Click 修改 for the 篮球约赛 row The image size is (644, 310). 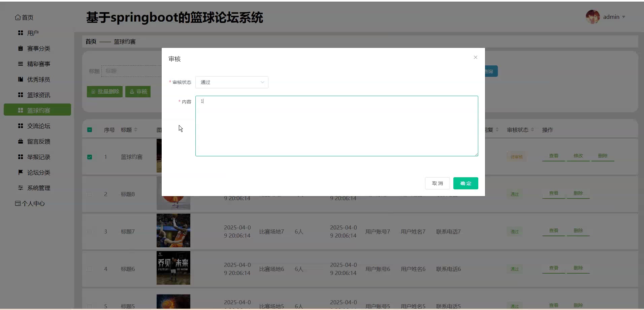click(x=578, y=156)
